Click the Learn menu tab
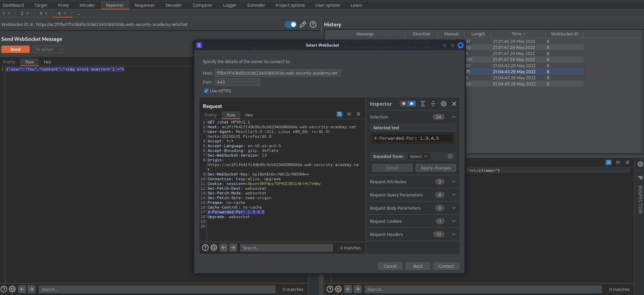Viewport: 644px width, 295px height. (356, 5)
